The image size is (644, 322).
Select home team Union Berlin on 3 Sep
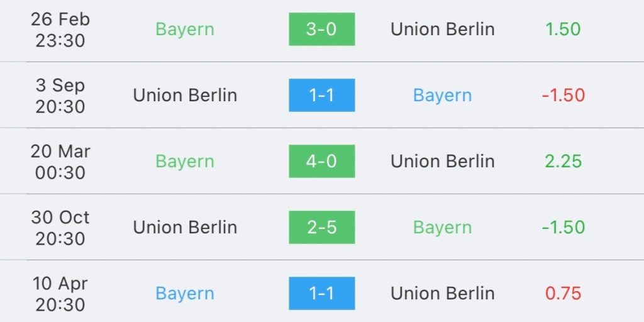pyautogui.click(x=185, y=96)
